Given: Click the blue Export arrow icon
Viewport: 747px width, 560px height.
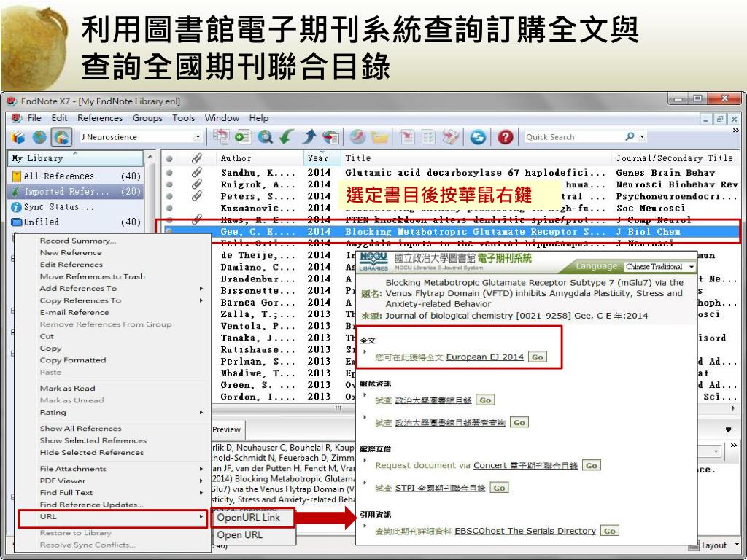Looking at the screenshot, I should pyautogui.click(x=309, y=137).
